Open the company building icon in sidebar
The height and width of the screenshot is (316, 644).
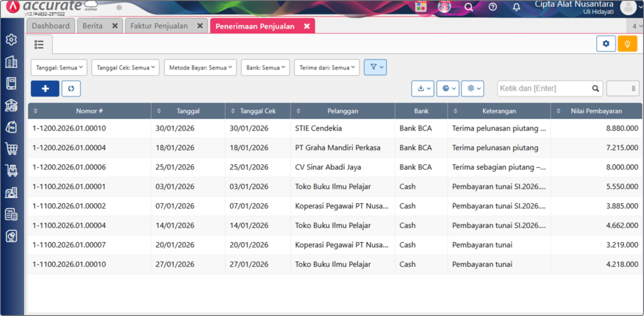pyautogui.click(x=11, y=62)
